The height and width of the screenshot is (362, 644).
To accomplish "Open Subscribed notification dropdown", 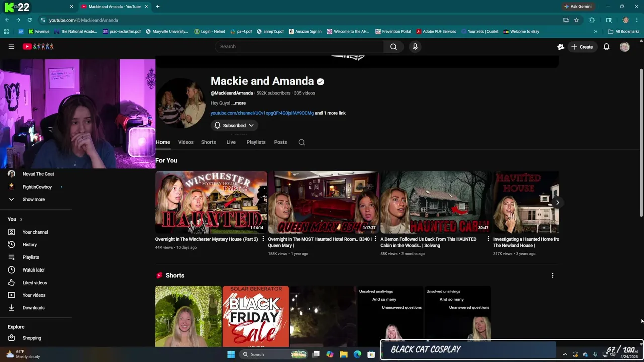I will click(234, 125).
